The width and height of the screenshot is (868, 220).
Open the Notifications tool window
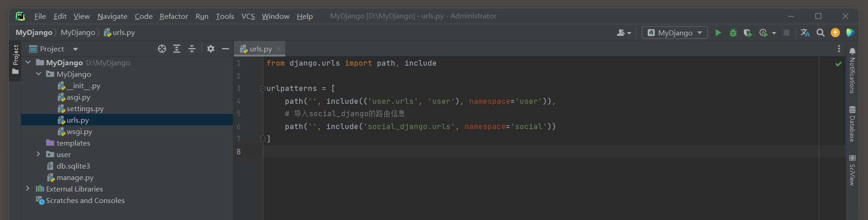coord(852,71)
